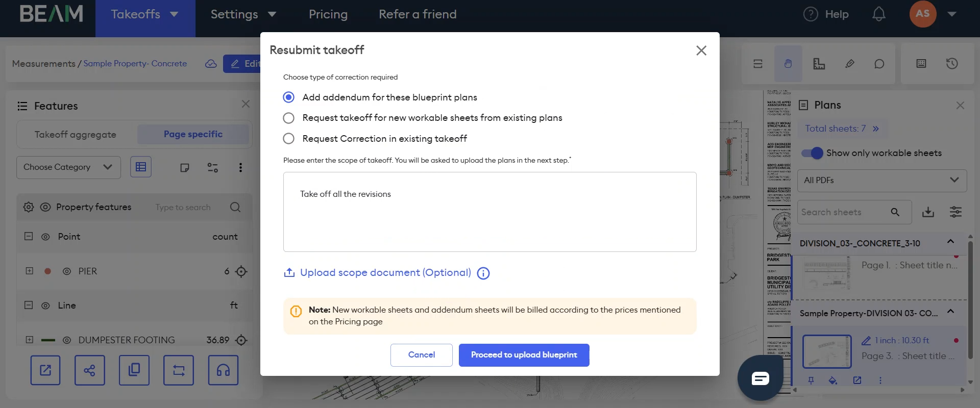980x408 pixels.
Task: Click Cancel in Resubmit takeoff dialog
Action: tap(422, 355)
